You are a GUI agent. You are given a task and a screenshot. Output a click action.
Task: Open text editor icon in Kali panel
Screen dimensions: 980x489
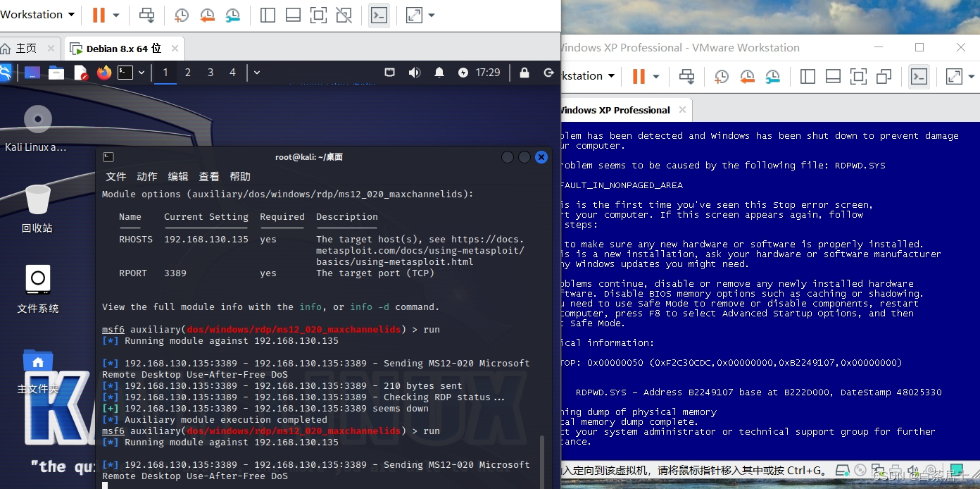[x=81, y=73]
